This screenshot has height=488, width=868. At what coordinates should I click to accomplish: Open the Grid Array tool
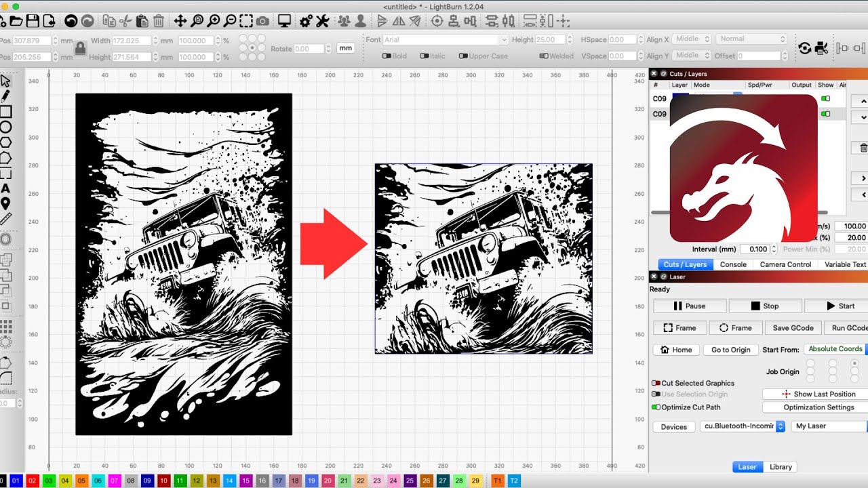point(5,327)
